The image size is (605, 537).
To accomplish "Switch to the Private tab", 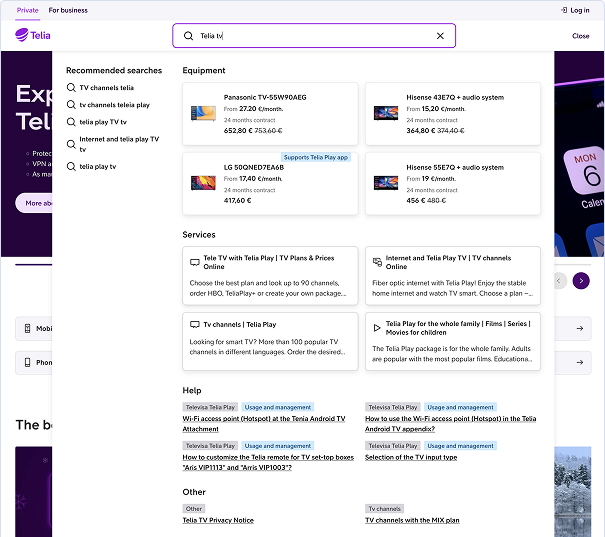I will (27, 10).
